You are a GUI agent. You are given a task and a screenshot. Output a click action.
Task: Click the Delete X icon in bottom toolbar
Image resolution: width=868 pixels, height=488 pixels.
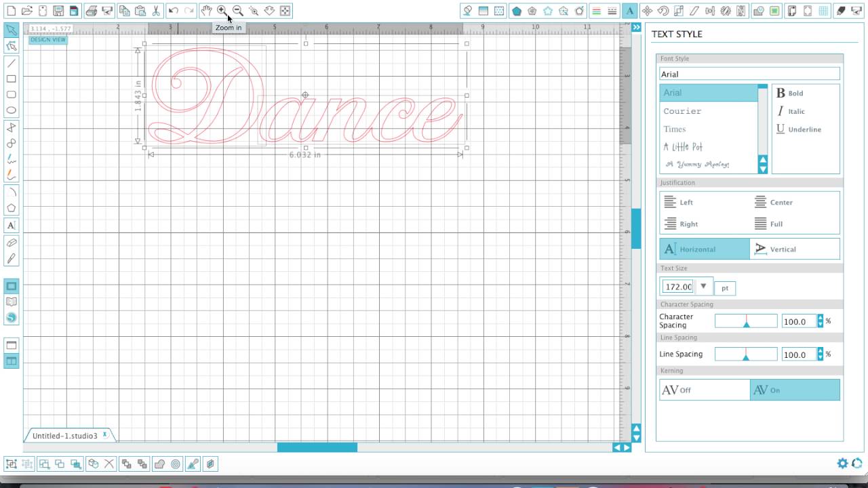point(109,464)
